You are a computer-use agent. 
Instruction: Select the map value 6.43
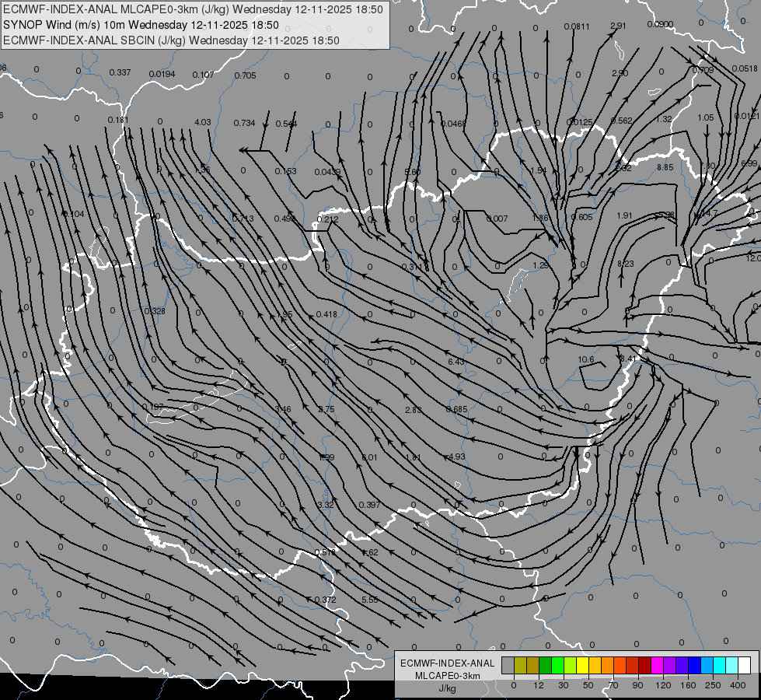456,362
